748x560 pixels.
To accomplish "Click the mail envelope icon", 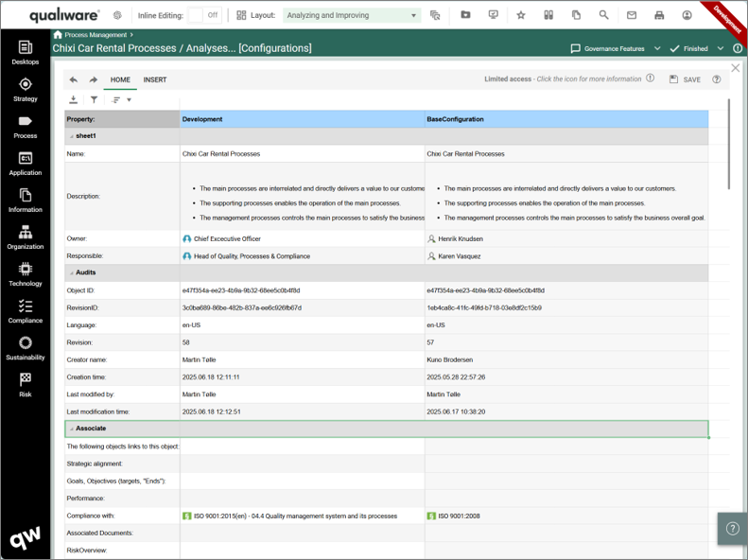I will tap(632, 15).
